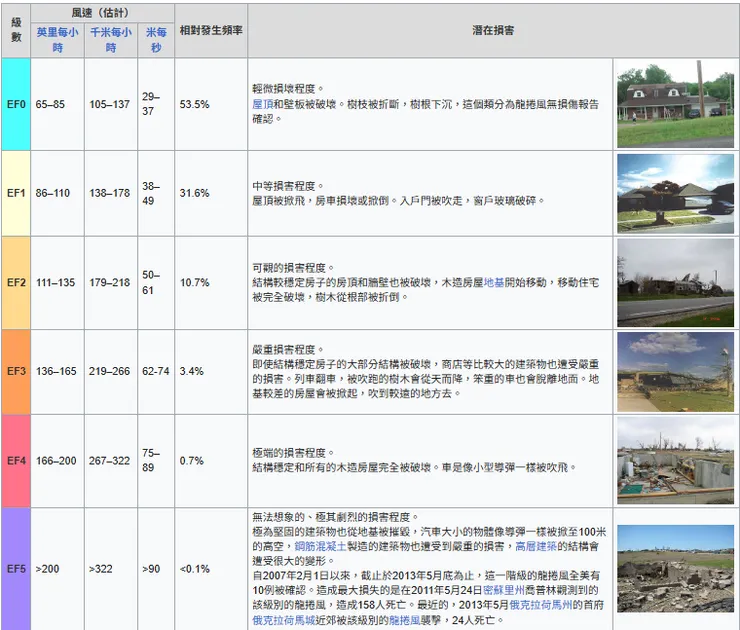
Task: Click the 風速（估計） column header
Action: pyautogui.click(x=102, y=13)
